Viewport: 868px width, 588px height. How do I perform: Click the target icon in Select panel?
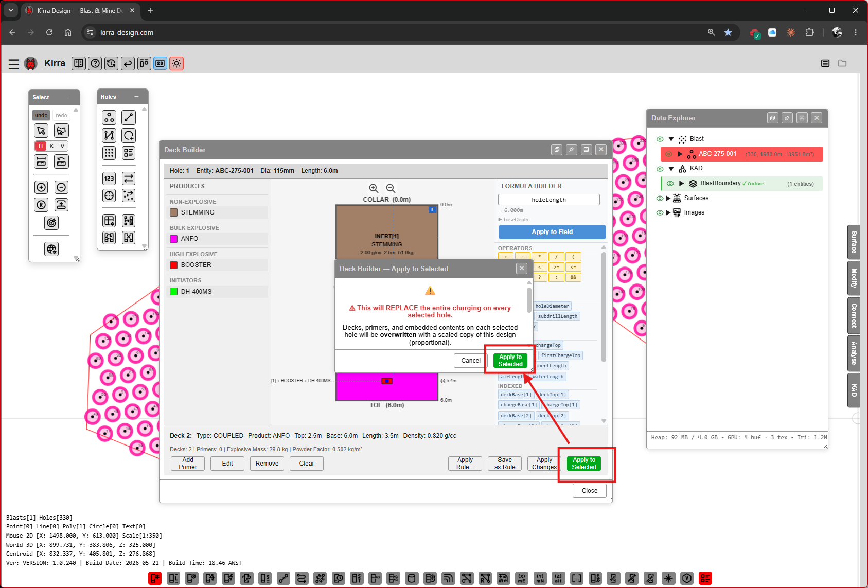(x=51, y=223)
